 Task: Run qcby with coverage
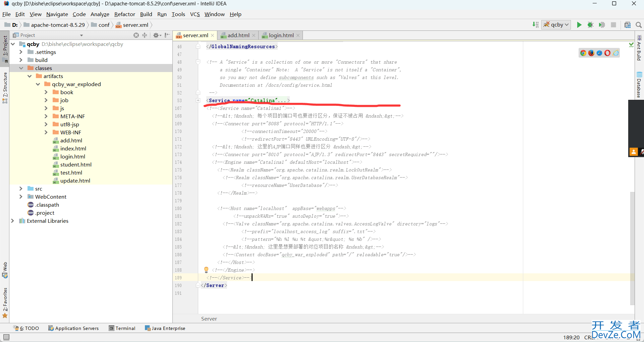click(602, 25)
